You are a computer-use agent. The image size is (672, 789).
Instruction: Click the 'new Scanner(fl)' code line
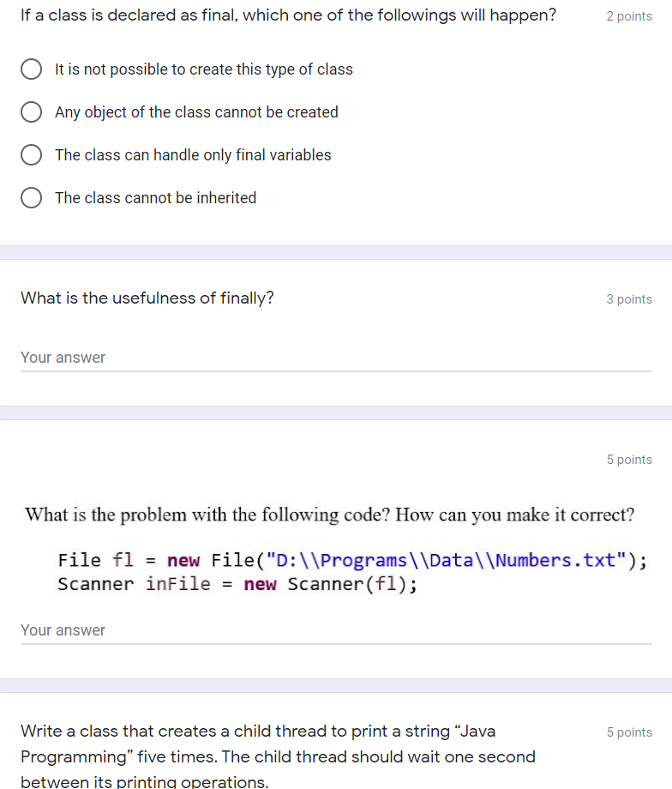click(237, 584)
